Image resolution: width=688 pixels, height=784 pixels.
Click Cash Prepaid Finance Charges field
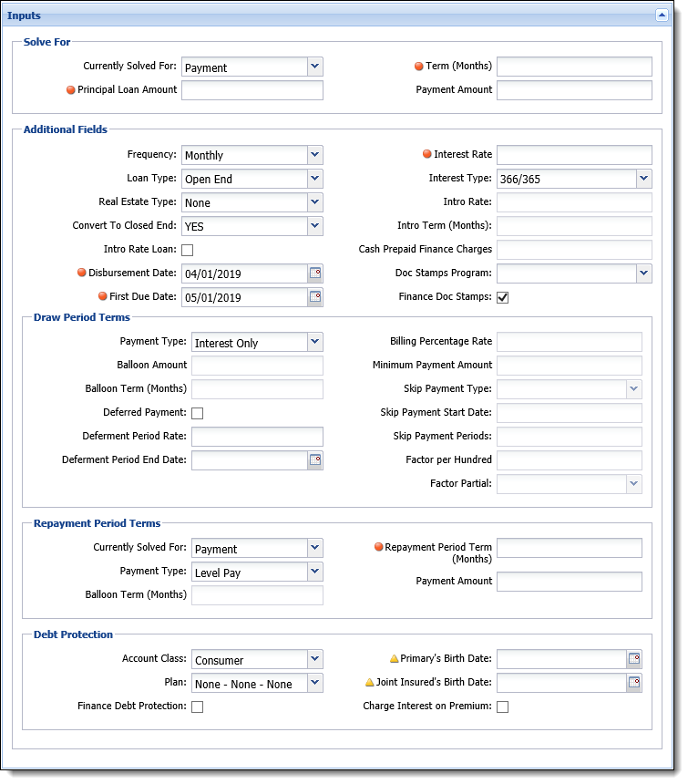click(574, 250)
